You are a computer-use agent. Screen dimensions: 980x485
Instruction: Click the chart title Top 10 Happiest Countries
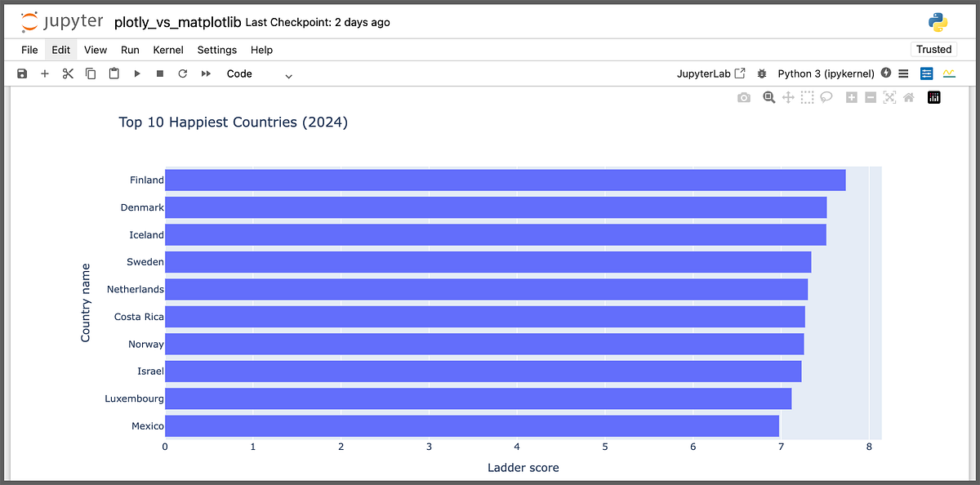pos(233,122)
